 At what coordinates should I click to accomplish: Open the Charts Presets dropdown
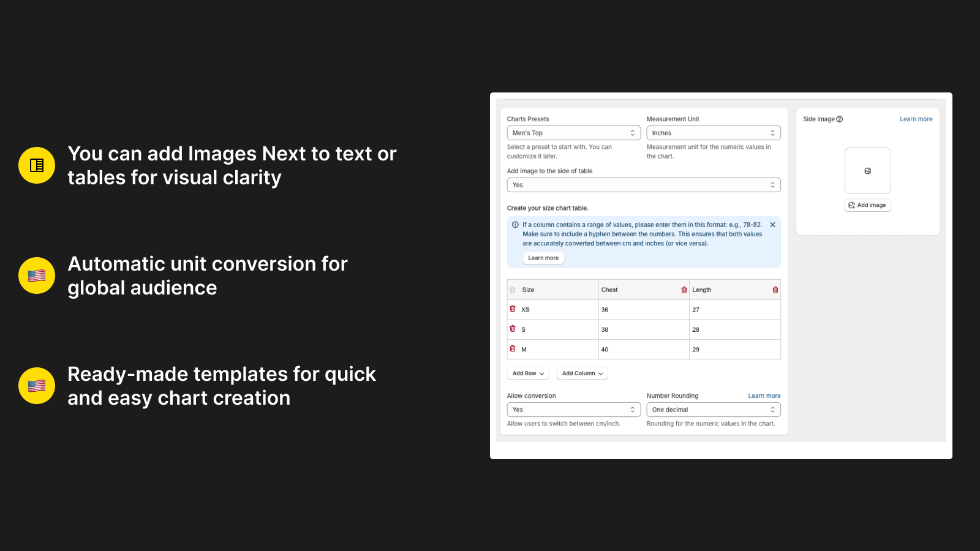(573, 133)
